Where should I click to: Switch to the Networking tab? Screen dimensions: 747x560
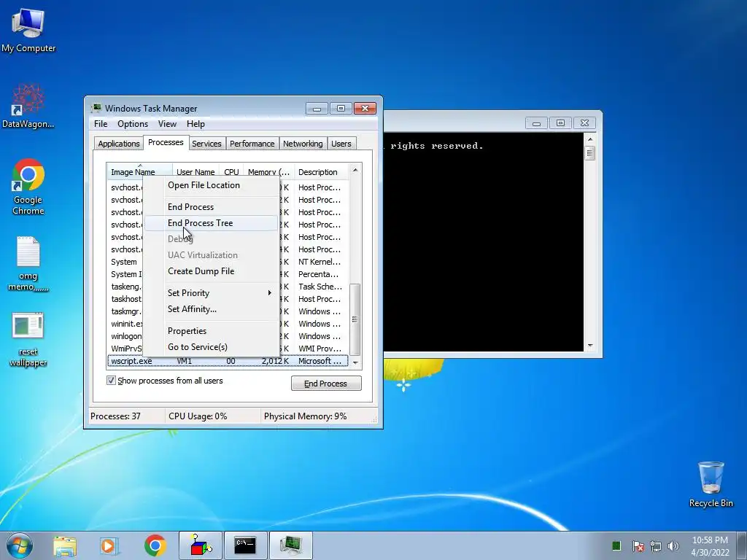[303, 144]
